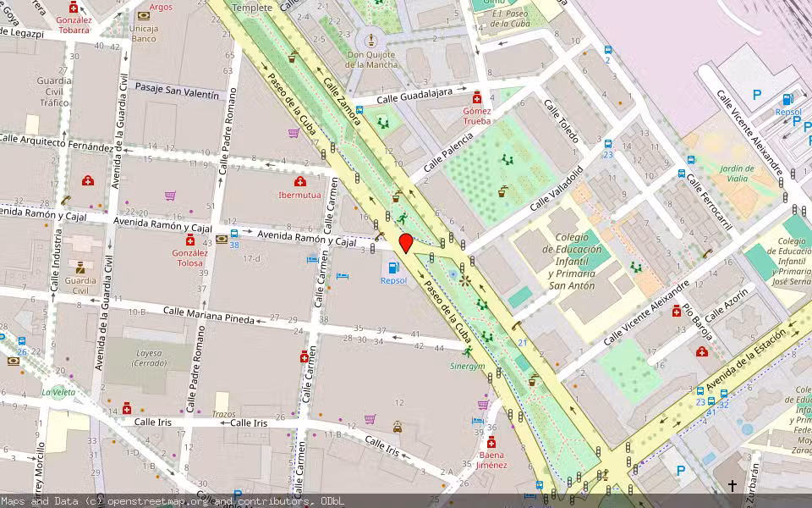Select the Argos label
This screenshot has width=812, height=508.
pos(161,7)
